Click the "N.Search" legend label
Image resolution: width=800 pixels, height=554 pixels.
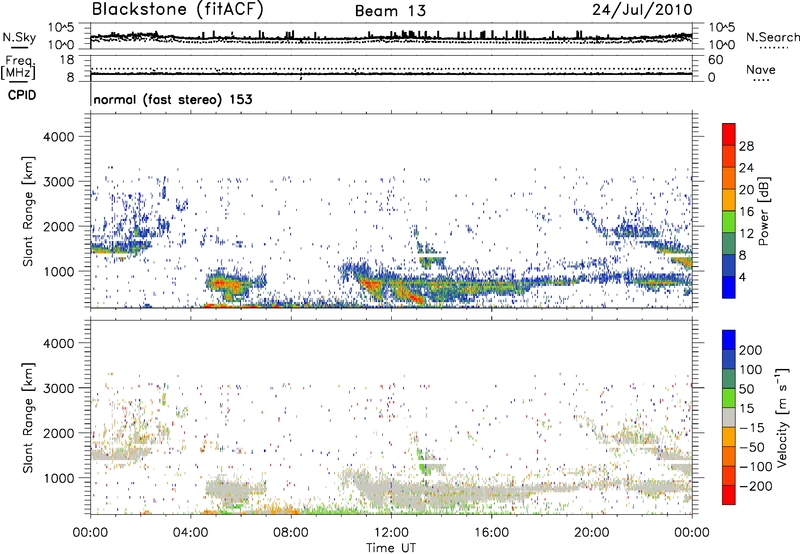coord(772,37)
